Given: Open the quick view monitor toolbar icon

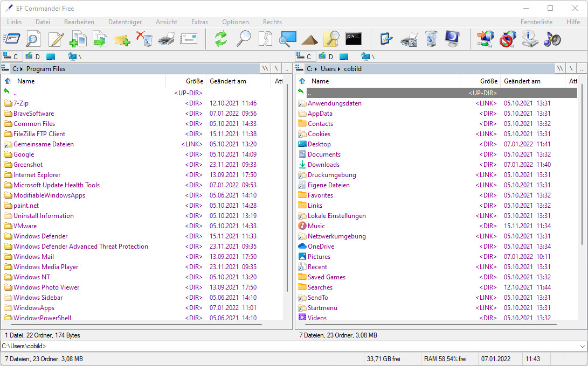Looking at the screenshot, I should pyautogui.click(x=287, y=39).
